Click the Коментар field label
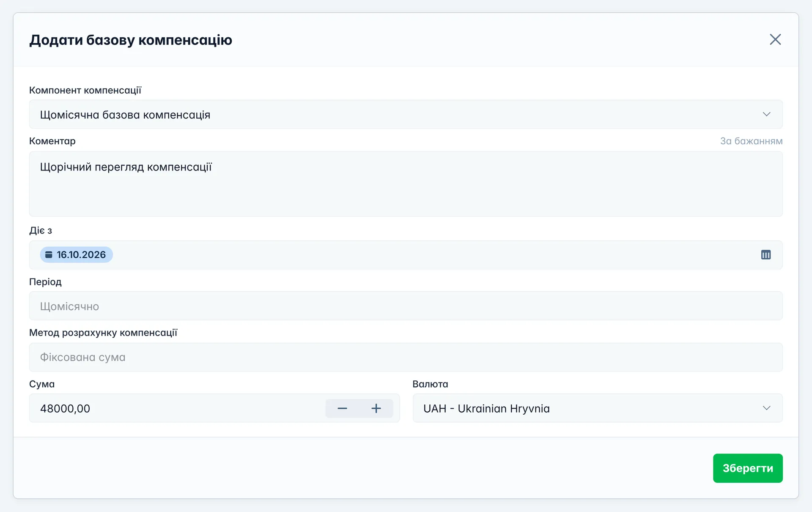This screenshot has width=812, height=512. (x=52, y=141)
